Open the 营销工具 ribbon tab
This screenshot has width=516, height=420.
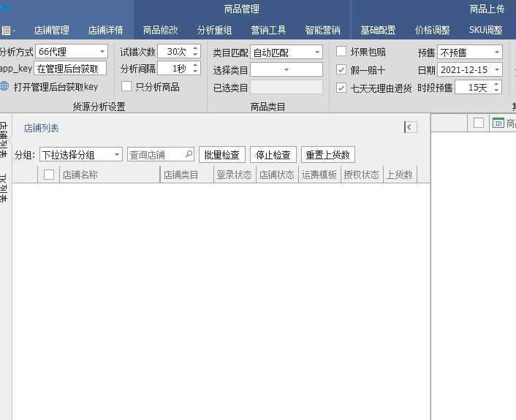pos(268,31)
